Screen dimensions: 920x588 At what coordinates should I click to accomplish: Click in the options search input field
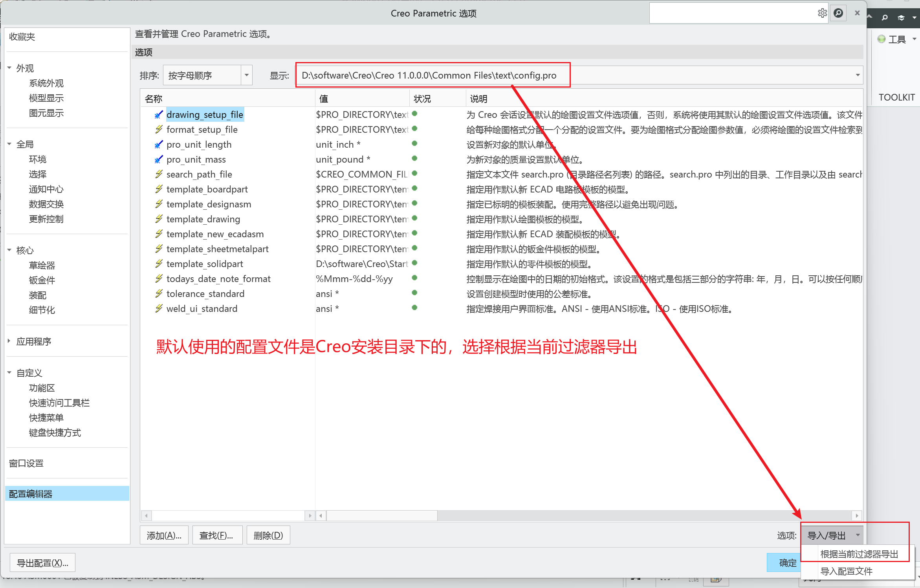733,13
